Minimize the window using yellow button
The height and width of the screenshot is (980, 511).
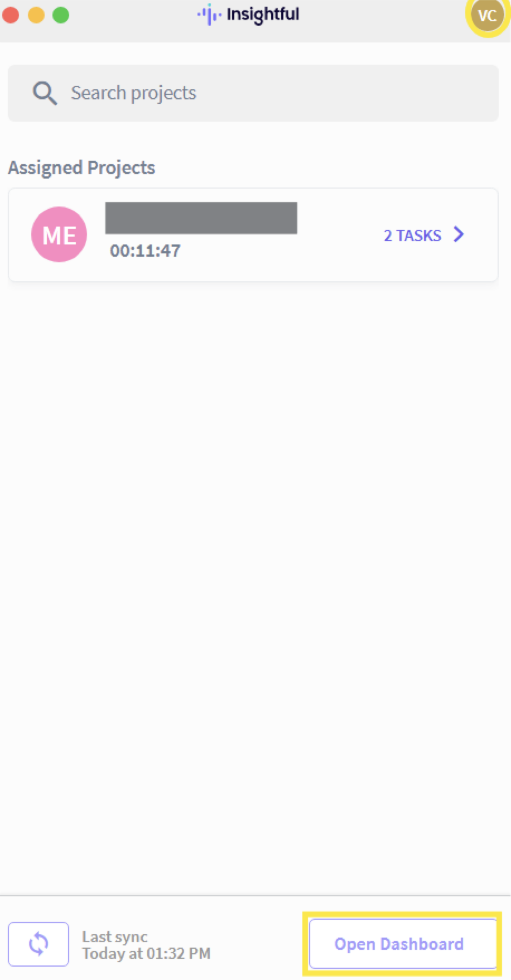(x=36, y=15)
